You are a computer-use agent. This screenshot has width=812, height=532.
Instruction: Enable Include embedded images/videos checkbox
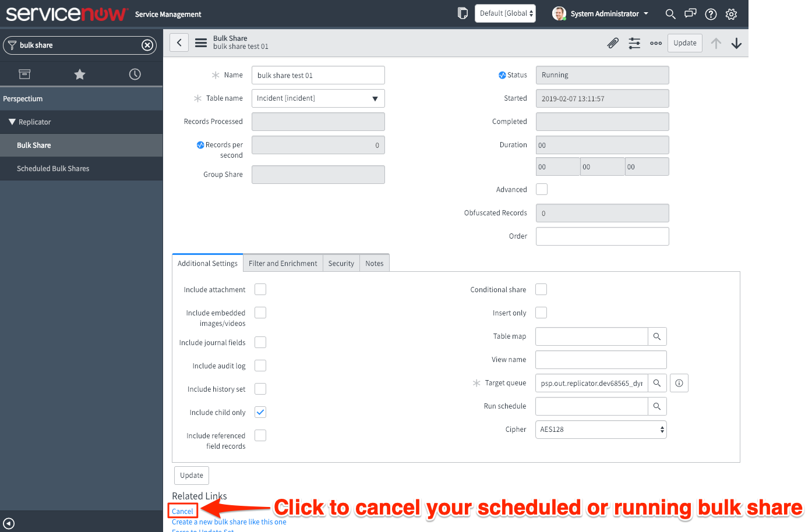pyautogui.click(x=260, y=313)
